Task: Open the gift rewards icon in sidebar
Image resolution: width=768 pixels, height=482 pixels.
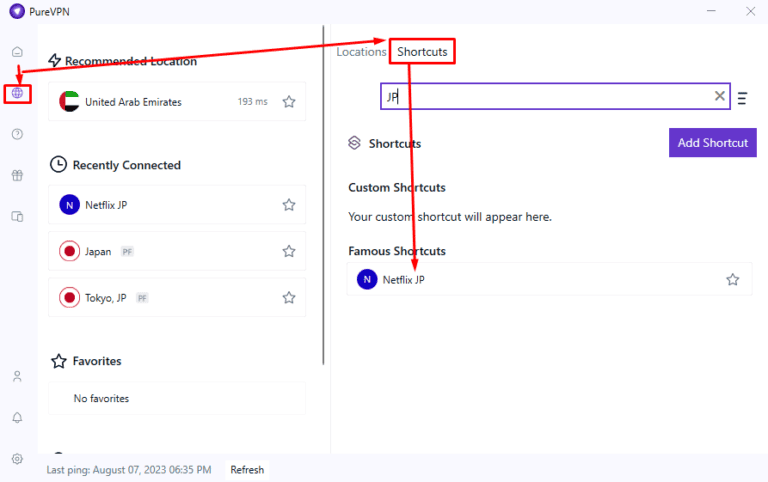Action: 17,175
